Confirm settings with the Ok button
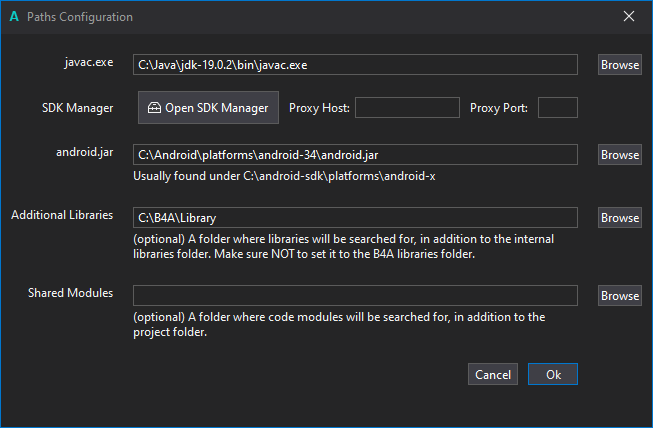Screen dimensions: 653x428 click(x=553, y=374)
